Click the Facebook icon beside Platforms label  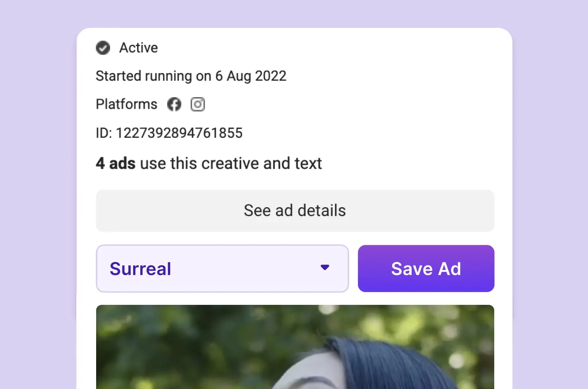click(x=174, y=104)
